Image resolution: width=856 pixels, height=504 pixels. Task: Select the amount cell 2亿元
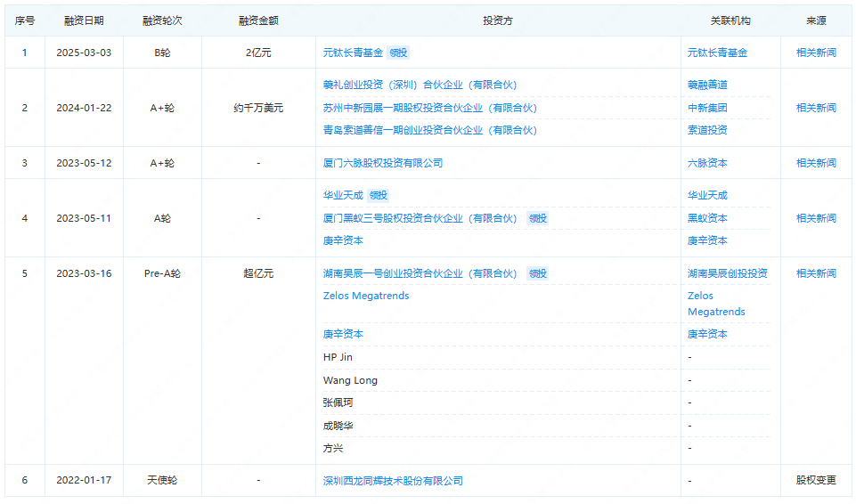click(259, 53)
